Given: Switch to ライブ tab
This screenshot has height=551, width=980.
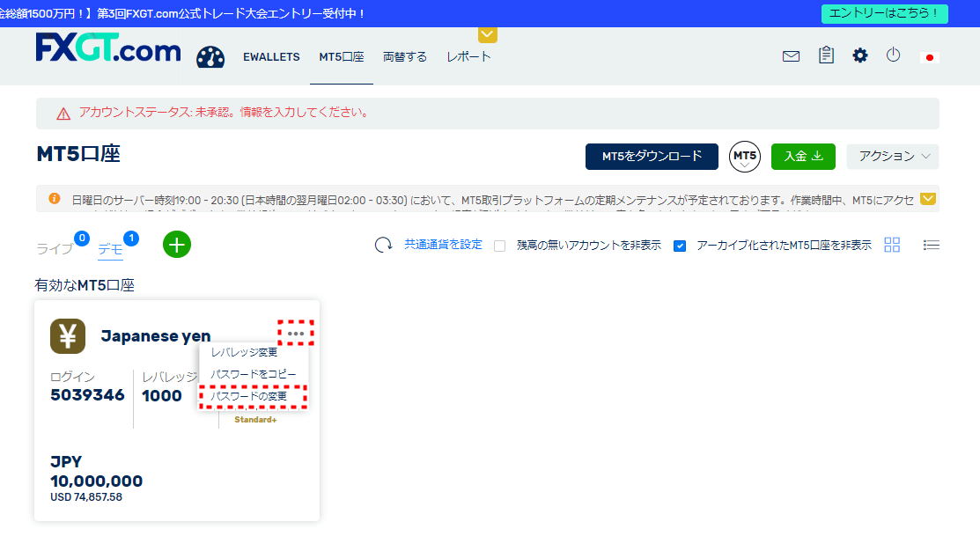Looking at the screenshot, I should [55, 248].
